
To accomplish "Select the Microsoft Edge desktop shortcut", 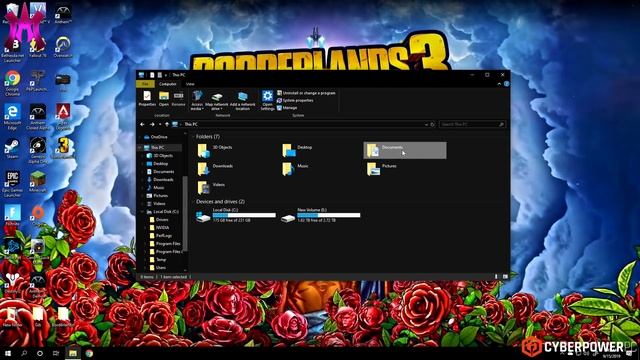I will point(12,117).
